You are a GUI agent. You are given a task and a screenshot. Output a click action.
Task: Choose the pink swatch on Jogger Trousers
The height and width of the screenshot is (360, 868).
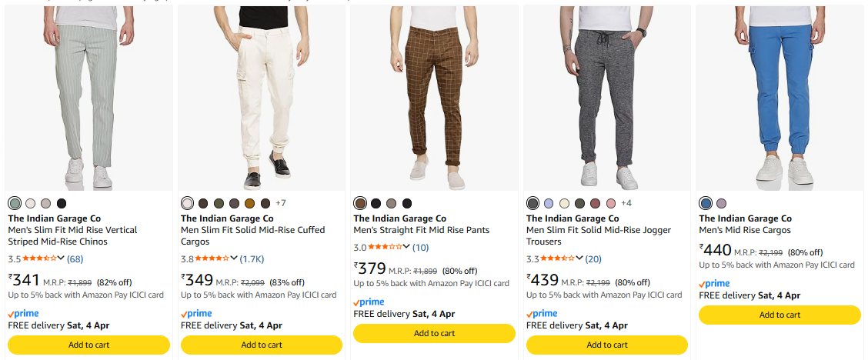[x=610, y=203]
